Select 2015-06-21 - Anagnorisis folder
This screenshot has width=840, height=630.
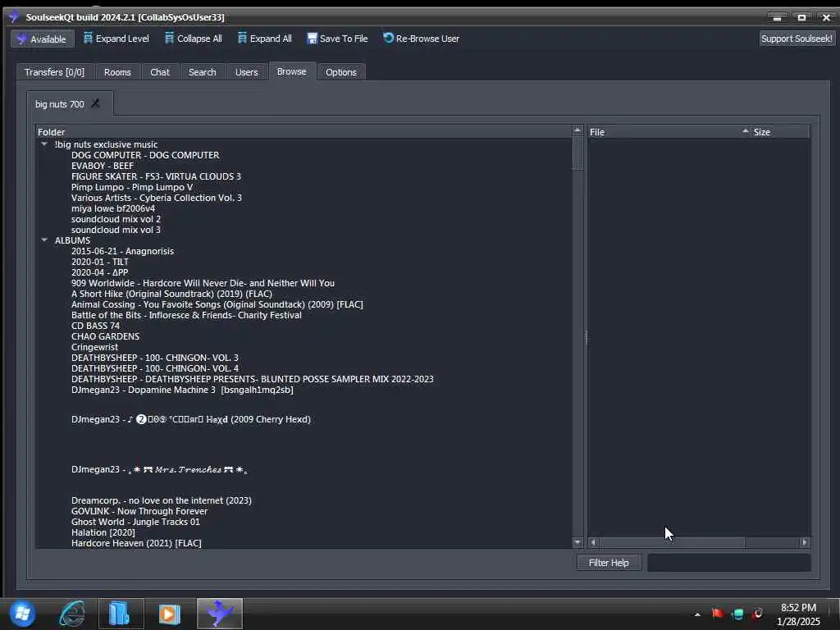tap(123, 251)
